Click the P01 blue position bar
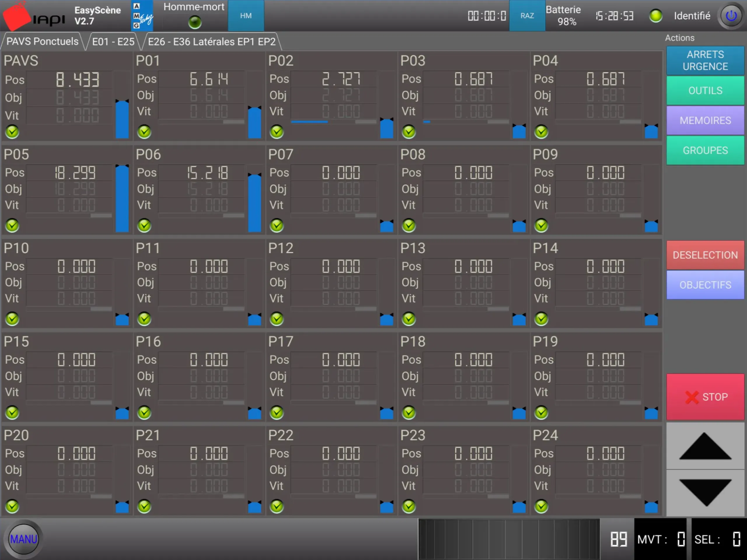The width and height of the screenshot is (747, 560). coord(254,122)
